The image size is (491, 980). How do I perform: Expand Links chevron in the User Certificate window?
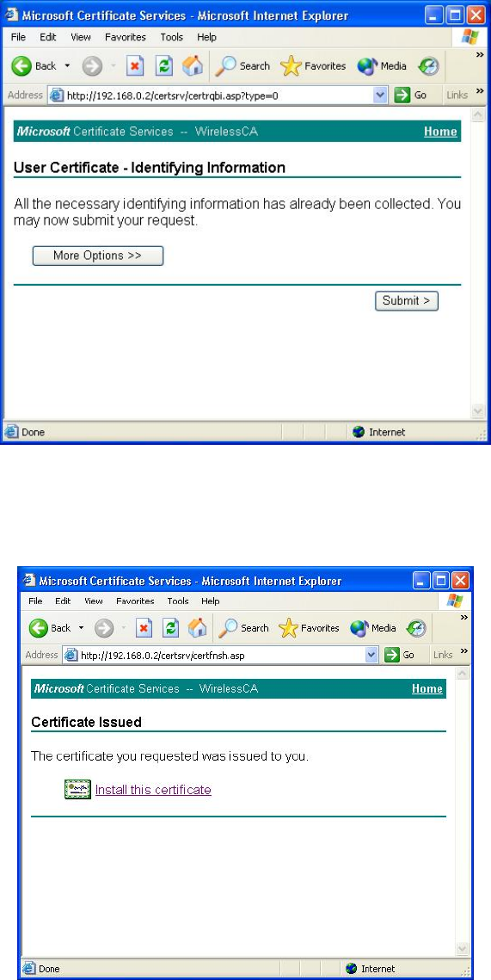480,91
